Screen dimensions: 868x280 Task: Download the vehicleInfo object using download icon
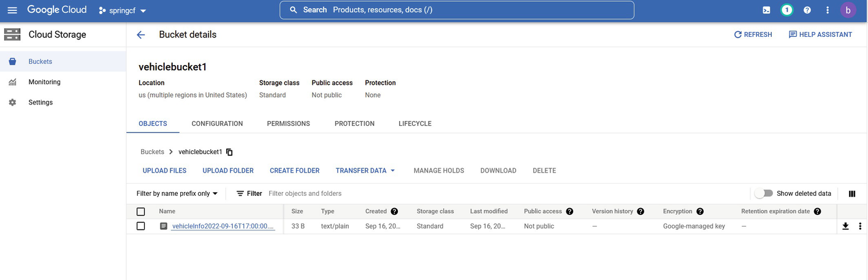[845, 226]
